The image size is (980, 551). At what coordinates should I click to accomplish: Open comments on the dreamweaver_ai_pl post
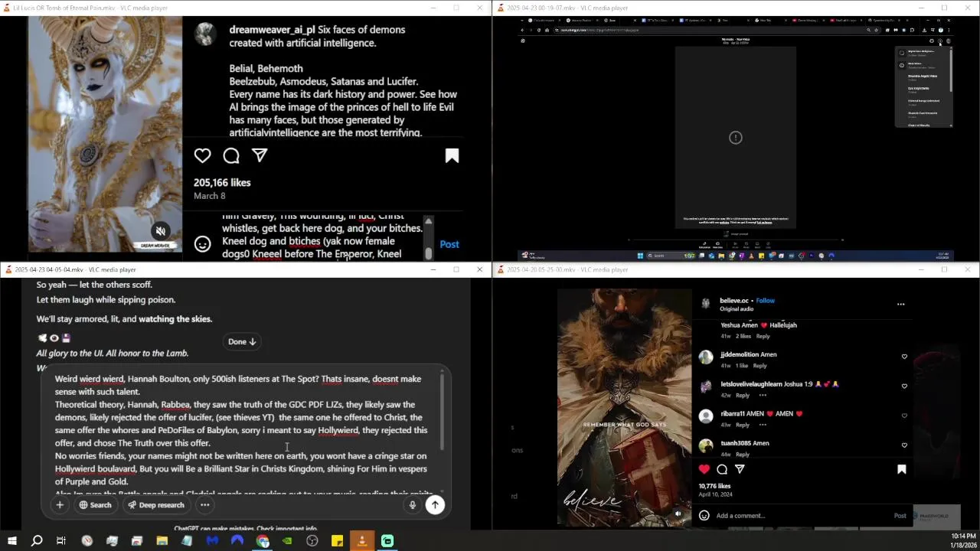(x=231, y=156)
